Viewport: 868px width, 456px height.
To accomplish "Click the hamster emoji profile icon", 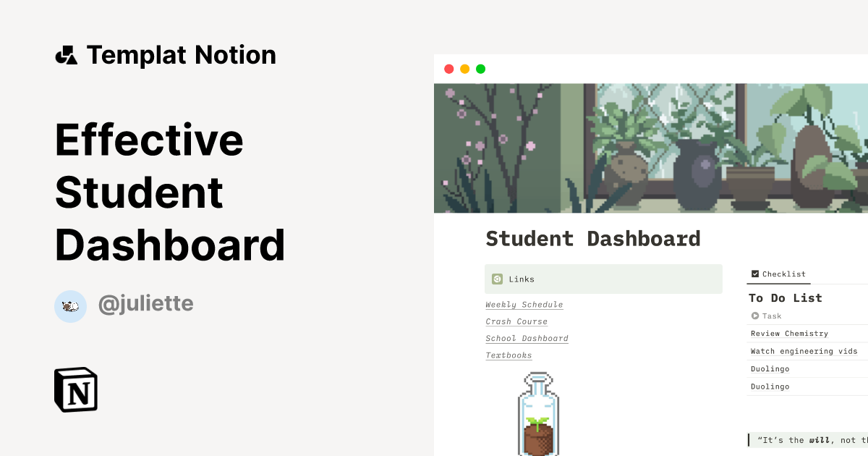I will 70,306.
